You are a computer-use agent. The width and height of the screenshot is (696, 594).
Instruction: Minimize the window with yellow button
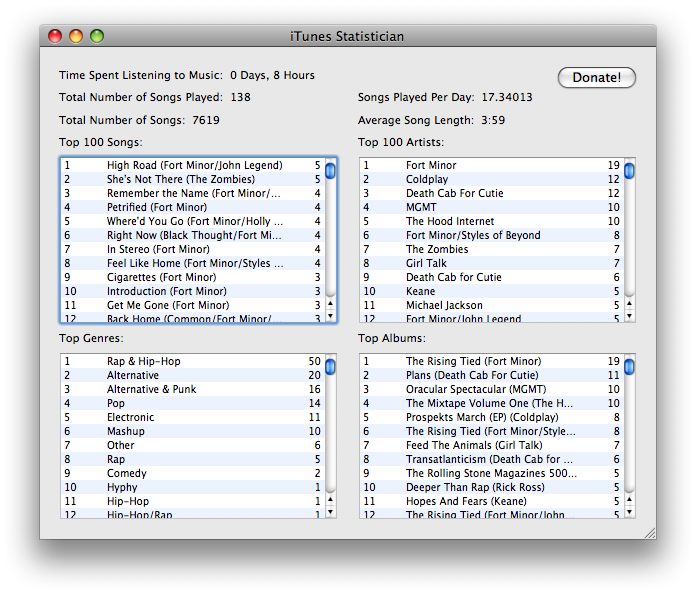click(76, 36)
